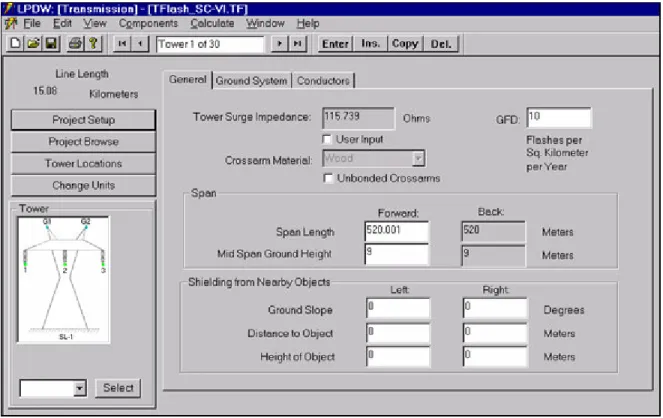The image size is (663, 418).
Task: Click the Right Ground Slope field
Action: click(495, 308)
